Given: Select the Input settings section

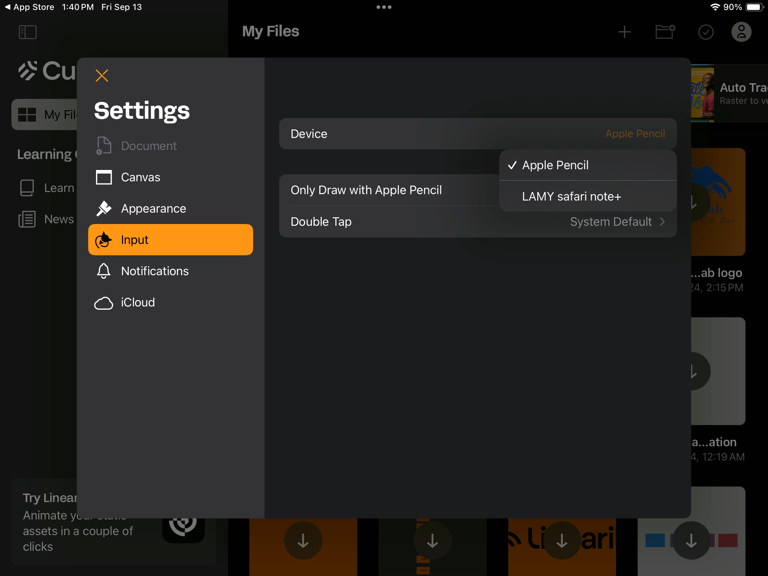Looking at the screenshot, I should point(170,240).
